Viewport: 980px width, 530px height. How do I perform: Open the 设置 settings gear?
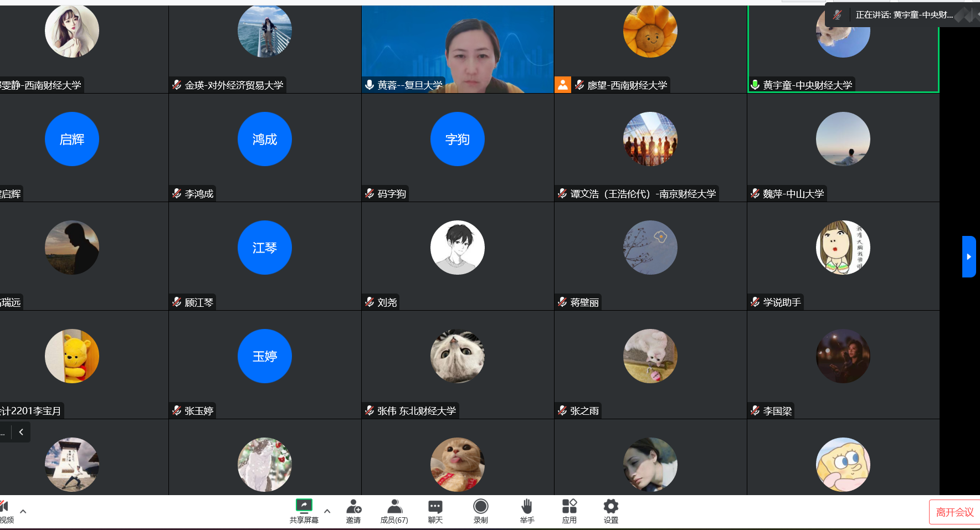pos(610,506)
